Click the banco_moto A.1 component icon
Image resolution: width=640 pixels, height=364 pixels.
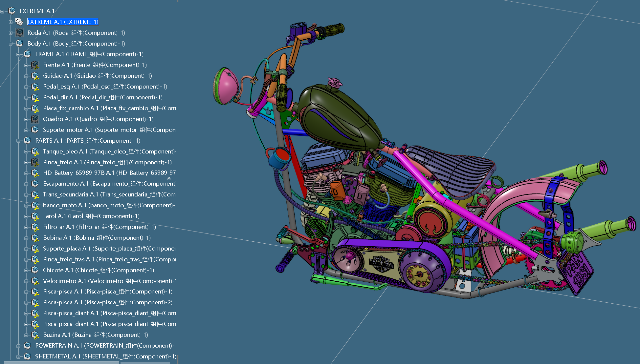[x=35, y=205]
